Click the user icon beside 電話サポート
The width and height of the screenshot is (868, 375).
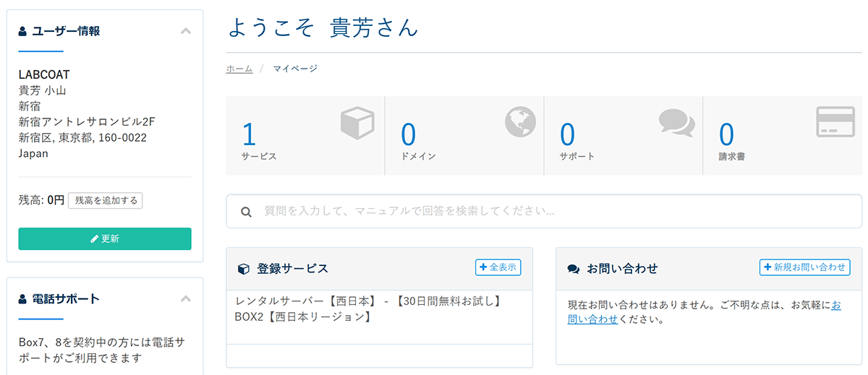(22, 298)
